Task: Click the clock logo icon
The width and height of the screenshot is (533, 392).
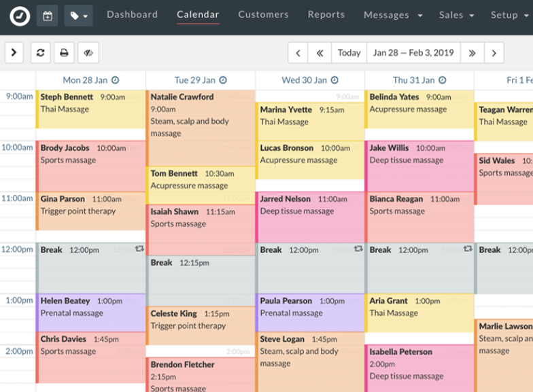Action: coord(20,15)
